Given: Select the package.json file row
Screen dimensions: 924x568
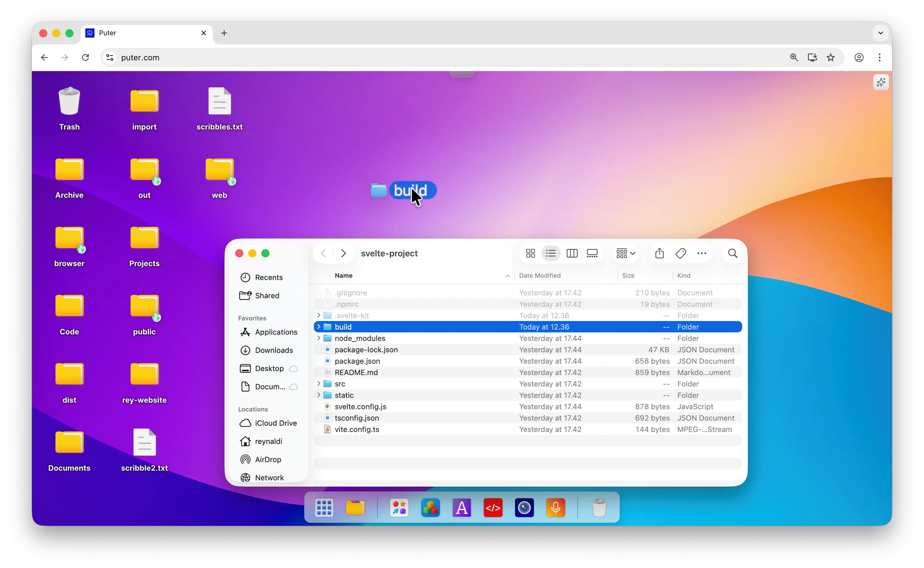Looking at the screenshot, I should point(357,361).
